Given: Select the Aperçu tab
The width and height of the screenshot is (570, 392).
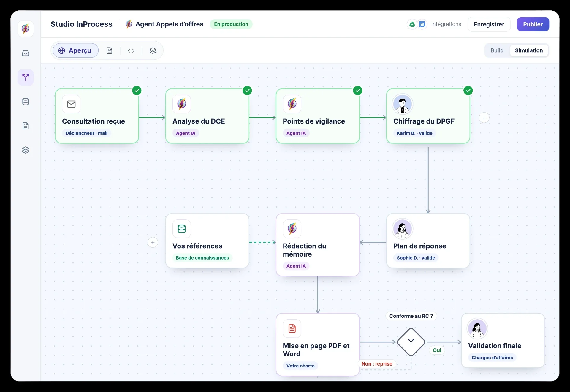Looking at the screenshot, I should [76, 50].
